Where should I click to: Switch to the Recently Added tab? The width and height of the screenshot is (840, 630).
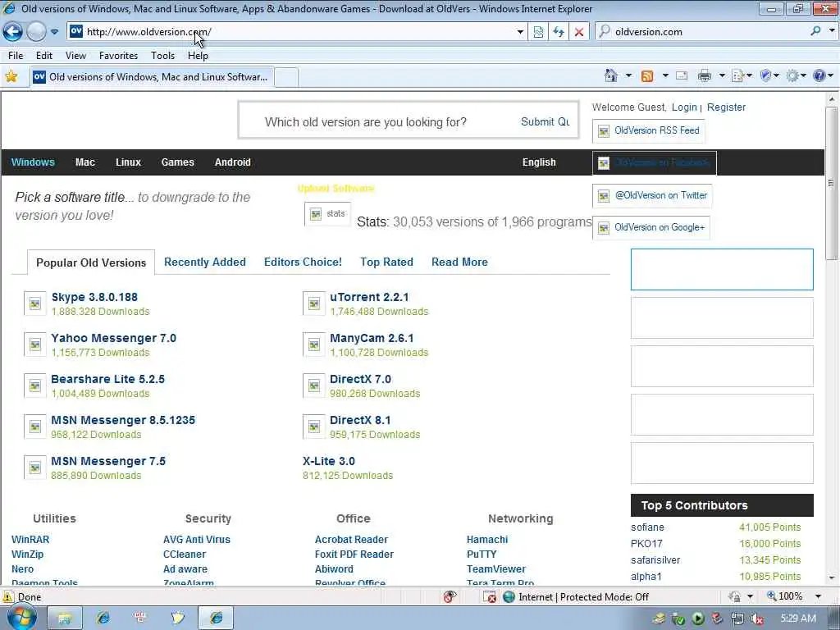click(204, 262)
